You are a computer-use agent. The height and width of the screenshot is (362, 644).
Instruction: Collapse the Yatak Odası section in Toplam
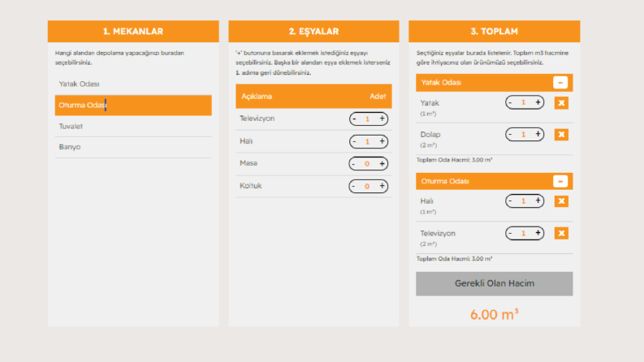tap(560, 83)
